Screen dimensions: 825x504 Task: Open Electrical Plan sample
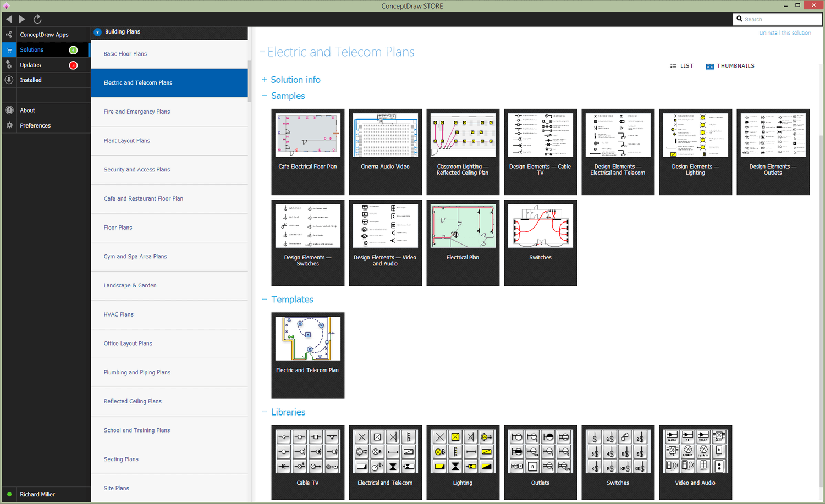[463, 243]
